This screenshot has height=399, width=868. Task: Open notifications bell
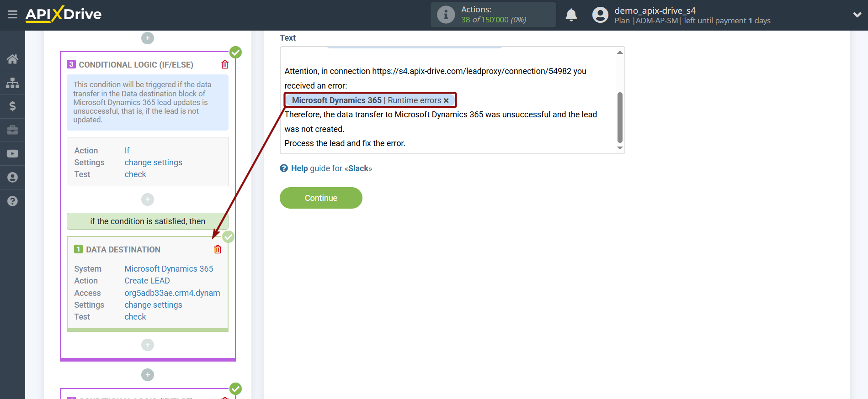click(571, 15)
